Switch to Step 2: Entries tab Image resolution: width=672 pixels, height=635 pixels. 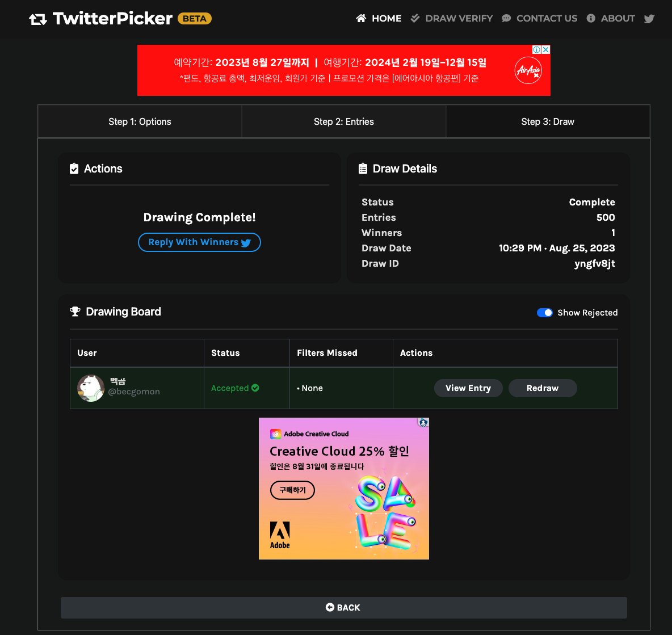point(344,121)
